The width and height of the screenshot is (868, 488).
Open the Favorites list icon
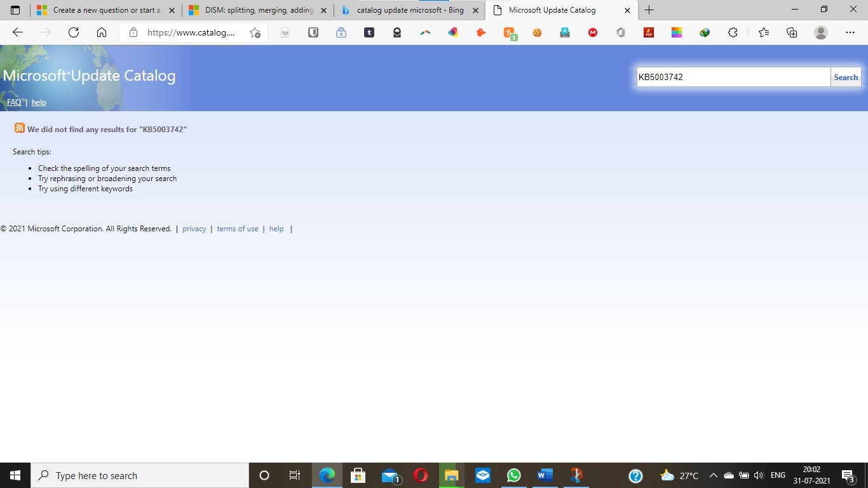point(764,32)
